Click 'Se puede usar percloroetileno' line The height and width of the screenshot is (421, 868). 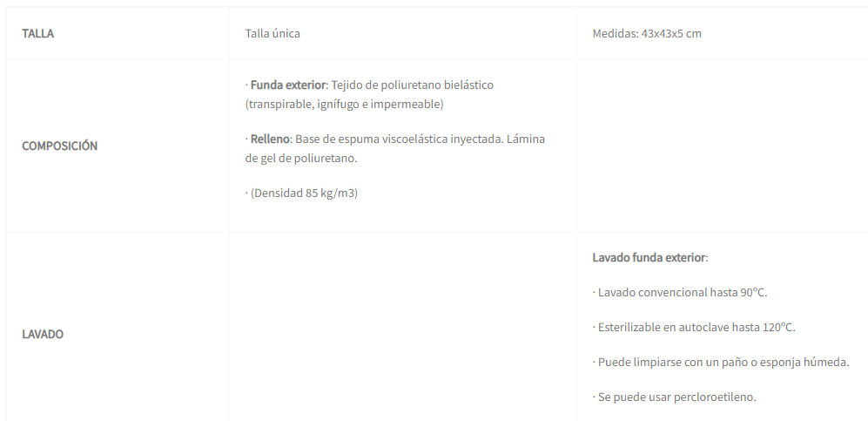[x=676, y=397]
